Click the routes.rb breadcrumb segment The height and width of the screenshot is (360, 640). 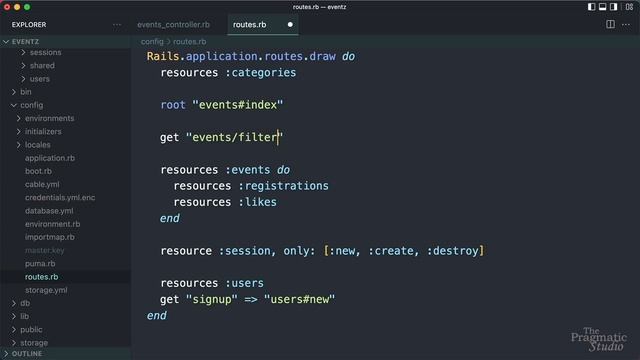pos(189,42)
